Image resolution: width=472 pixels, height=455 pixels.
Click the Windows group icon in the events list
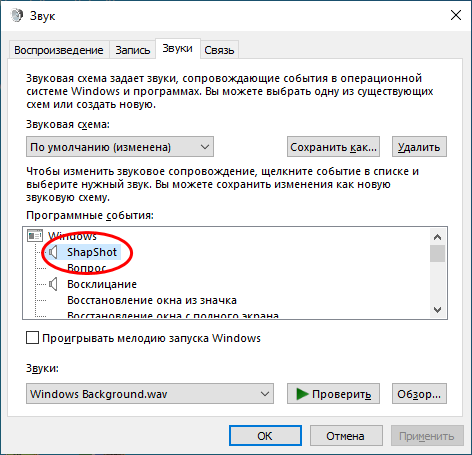coord(35,236)
